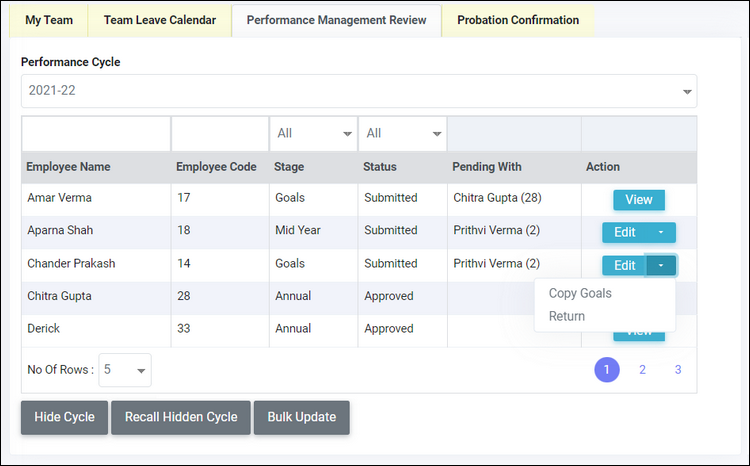Open the My Team tab
The image size is (750, 466).
point(48,20)
